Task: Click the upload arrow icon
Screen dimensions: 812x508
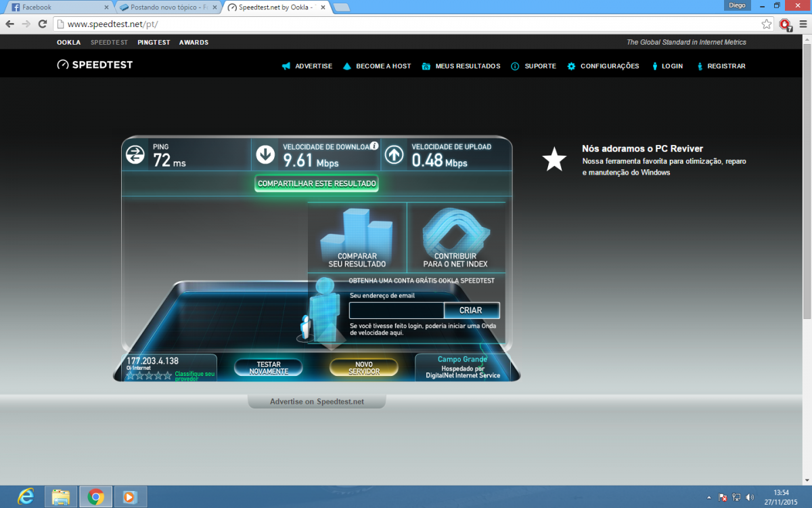Action: 394,155
